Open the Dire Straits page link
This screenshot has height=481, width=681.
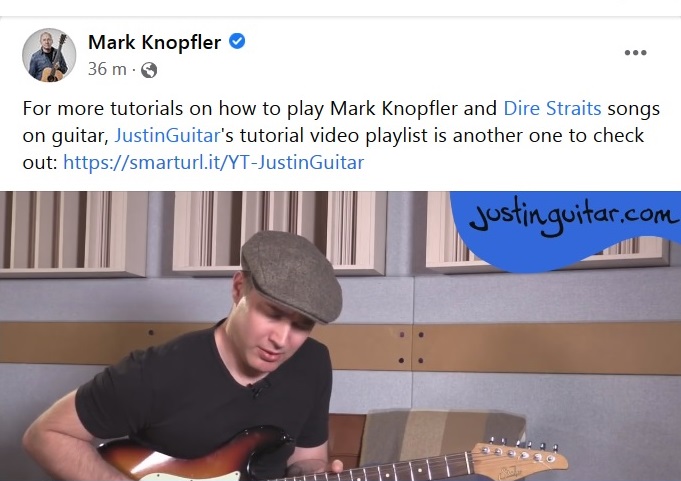pyautogui.click(x=552, y=109)
